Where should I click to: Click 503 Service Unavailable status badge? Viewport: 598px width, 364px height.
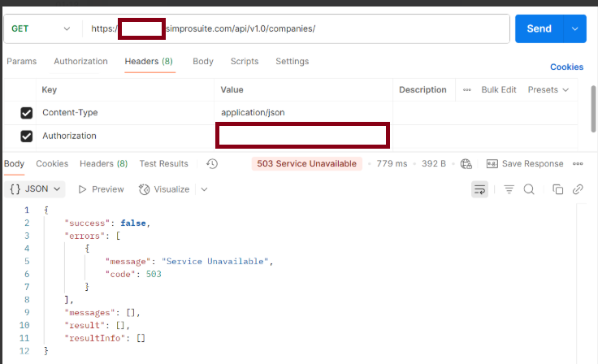306,163
